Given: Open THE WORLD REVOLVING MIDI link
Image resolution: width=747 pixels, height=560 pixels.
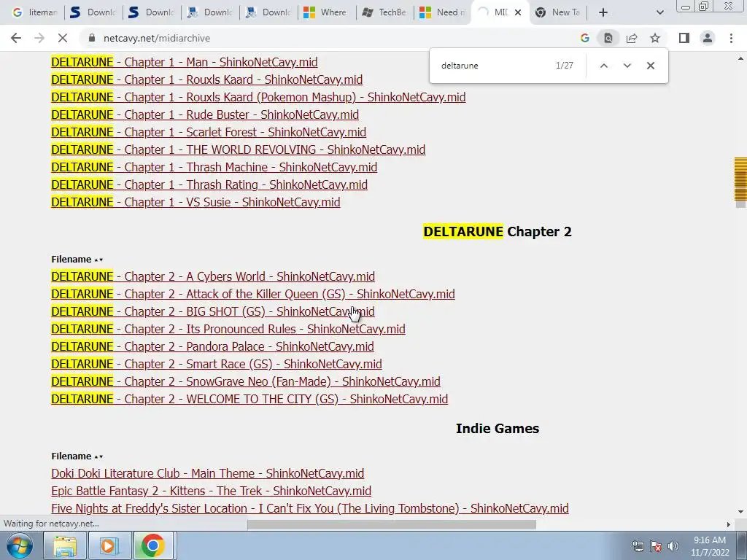Looking at the screenshot, I should (239, 149).
